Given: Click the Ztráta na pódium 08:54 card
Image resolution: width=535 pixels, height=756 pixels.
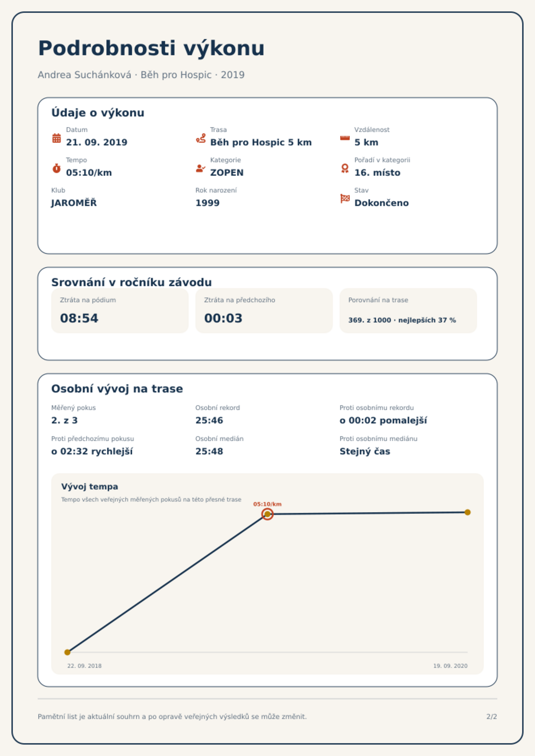Looking at the screenshot, I should [x=120, y=311].
